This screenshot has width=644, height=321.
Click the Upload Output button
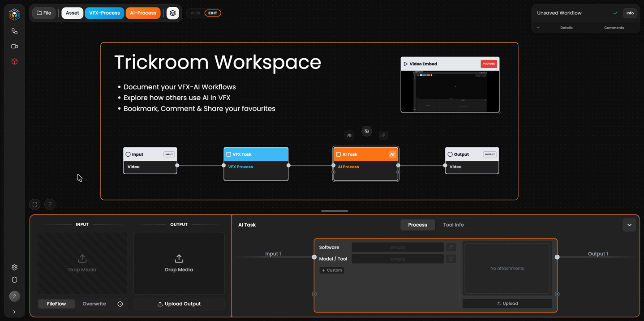point(179,304)
